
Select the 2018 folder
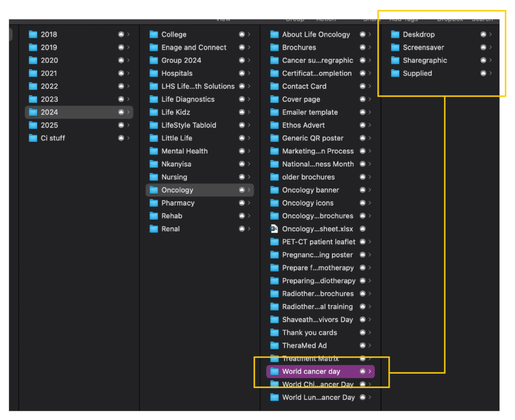[49, 35]
